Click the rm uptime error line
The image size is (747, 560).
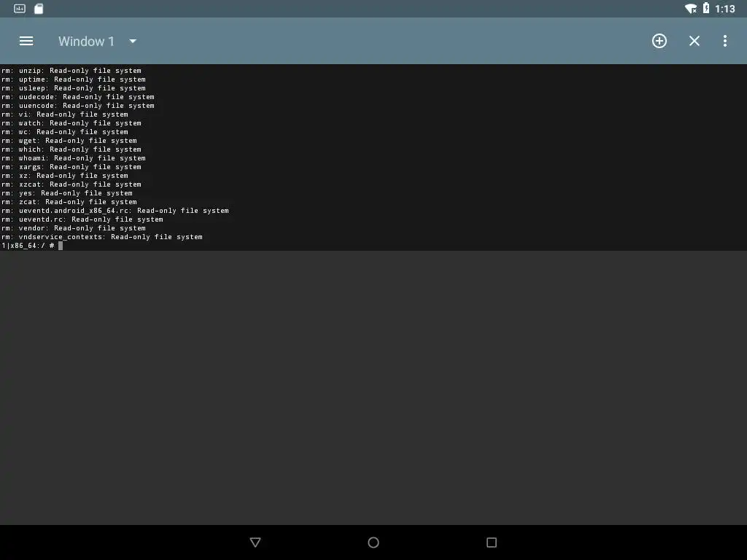(74, 79)
